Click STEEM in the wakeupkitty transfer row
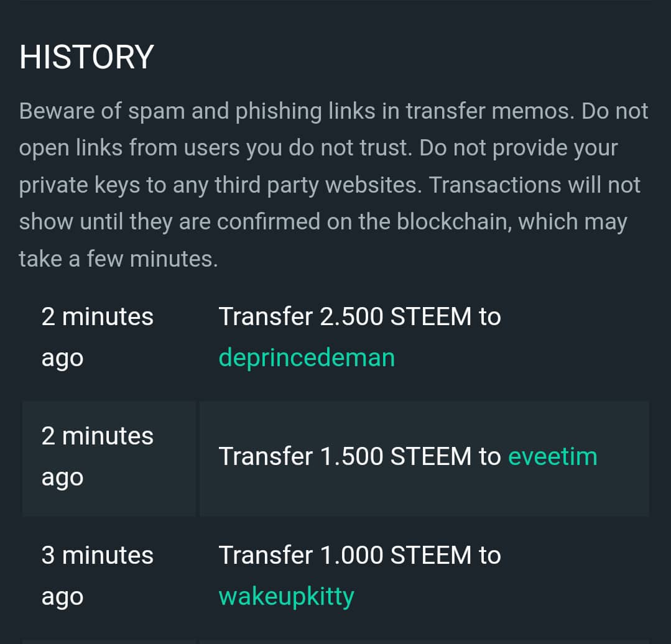The width and height of the screenshot is (671, 644). (x=431, y=555)
